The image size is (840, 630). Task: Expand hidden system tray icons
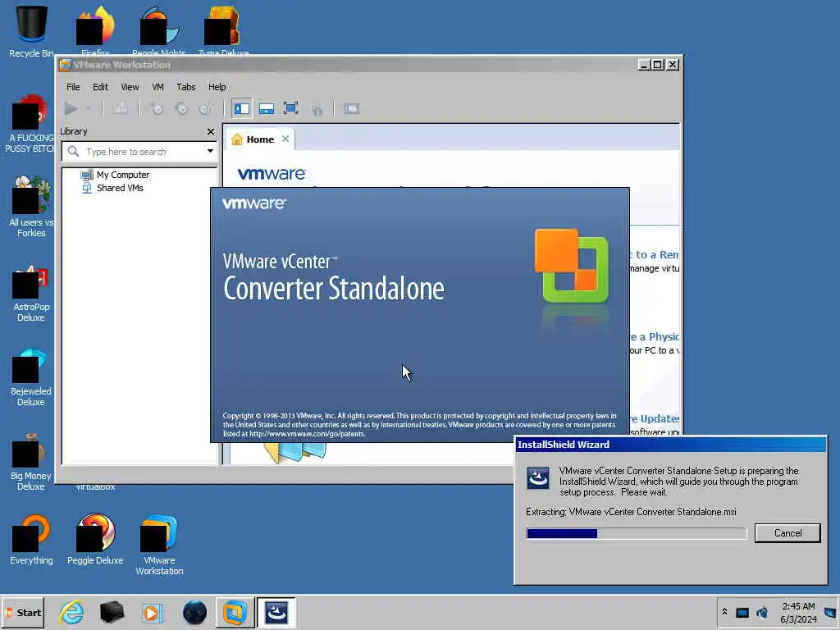(724, 612)
